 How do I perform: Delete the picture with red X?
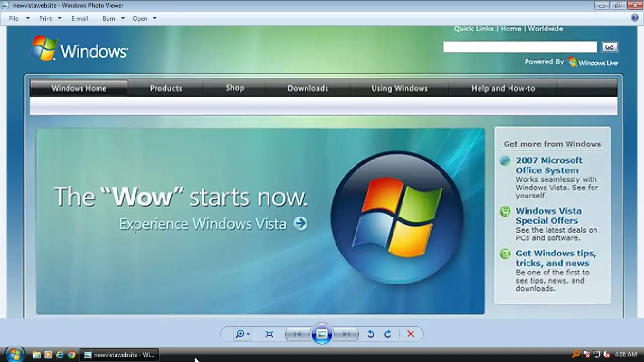[x=411, y=334]
